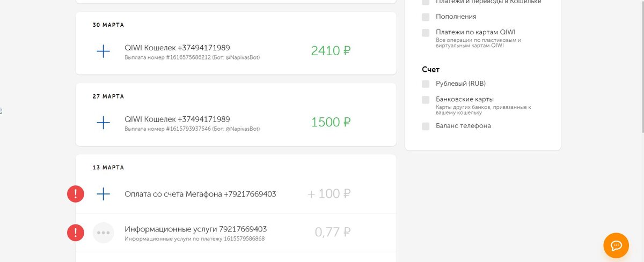Enable the Банковские карты checkbox
The height and width of the screenshot is (262, 644).
(x=426, y=100)
